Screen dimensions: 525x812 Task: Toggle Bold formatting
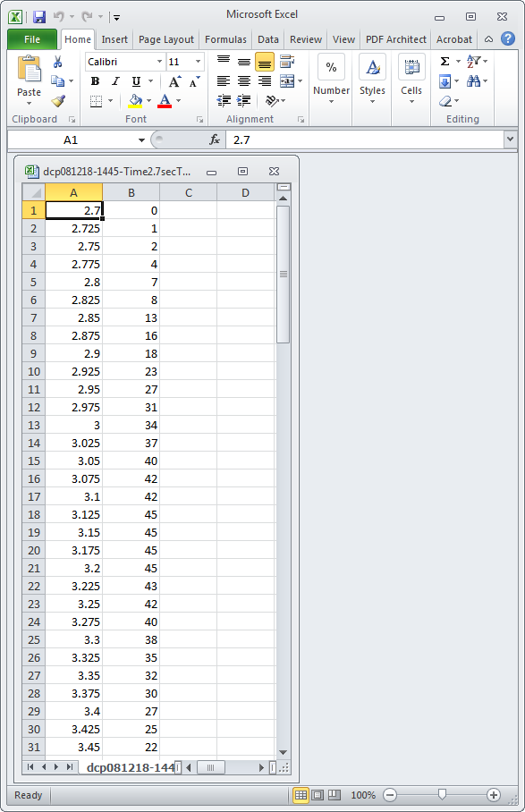[95, 81]
